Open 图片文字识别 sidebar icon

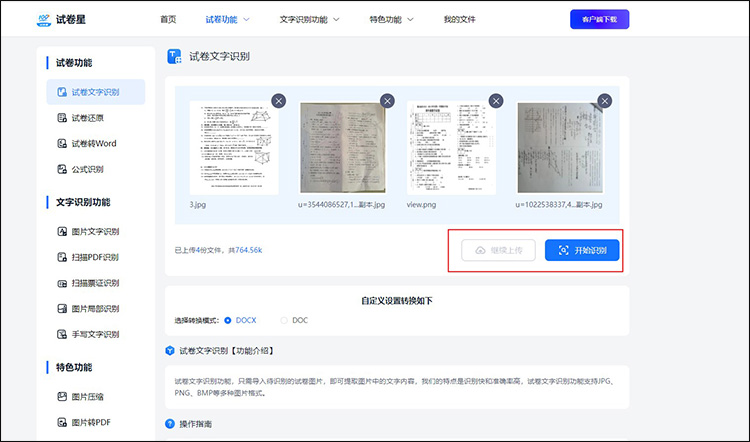pos(62,232)
